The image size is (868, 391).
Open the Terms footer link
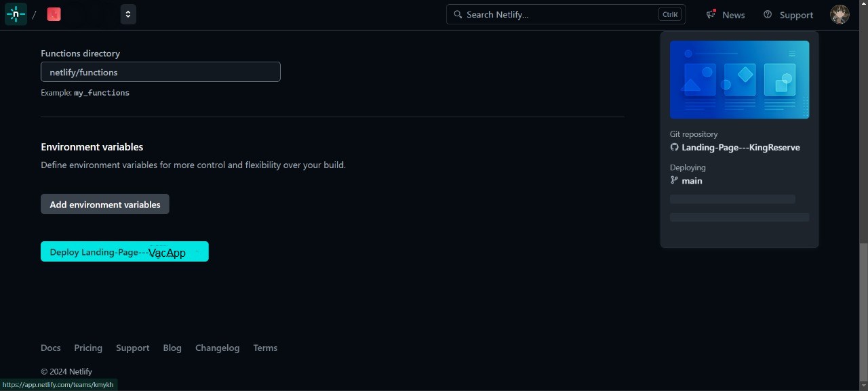click(265, 348)
